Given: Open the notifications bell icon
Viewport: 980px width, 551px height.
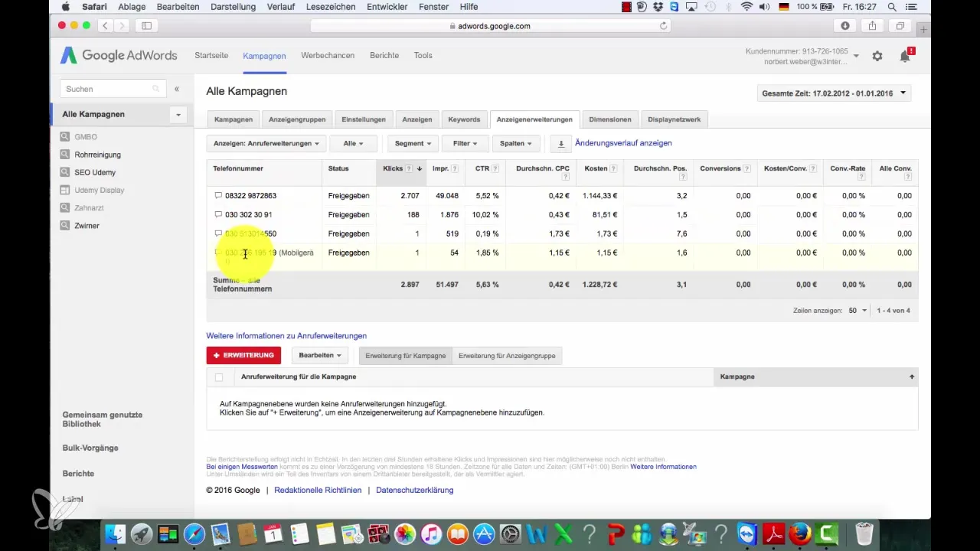Looking at the screenshot, I should pyautogui.click(x=905, y=56).
